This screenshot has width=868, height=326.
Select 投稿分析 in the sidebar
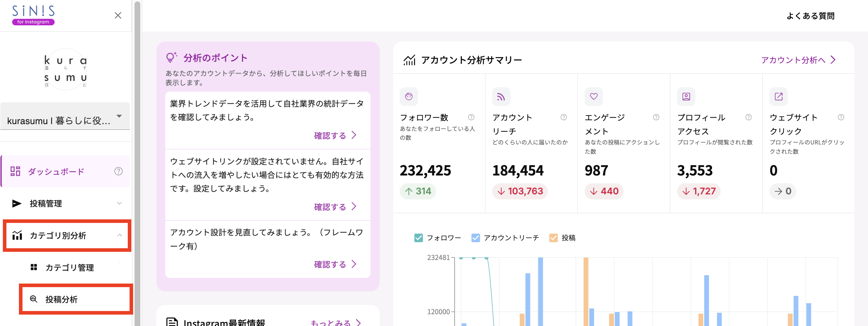tap(61, 300)
